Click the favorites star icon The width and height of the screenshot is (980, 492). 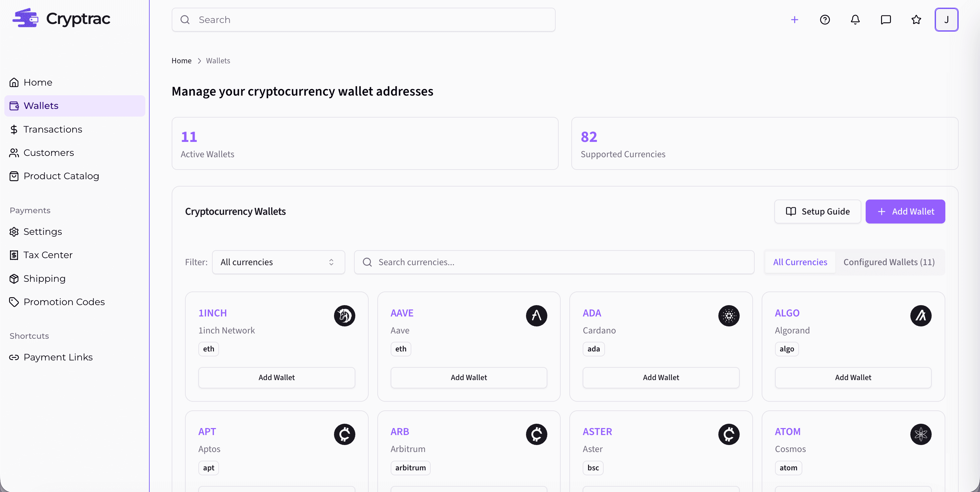click(916, 19)
